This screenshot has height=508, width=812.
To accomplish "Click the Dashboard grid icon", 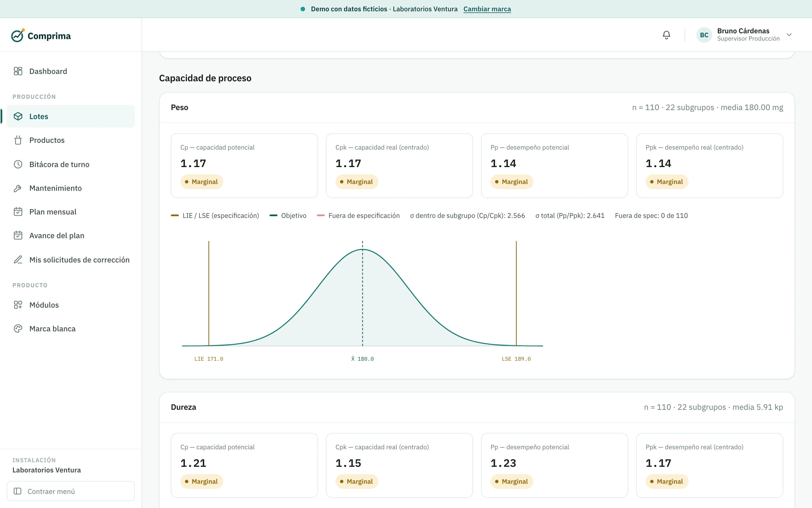I will 18,71.
